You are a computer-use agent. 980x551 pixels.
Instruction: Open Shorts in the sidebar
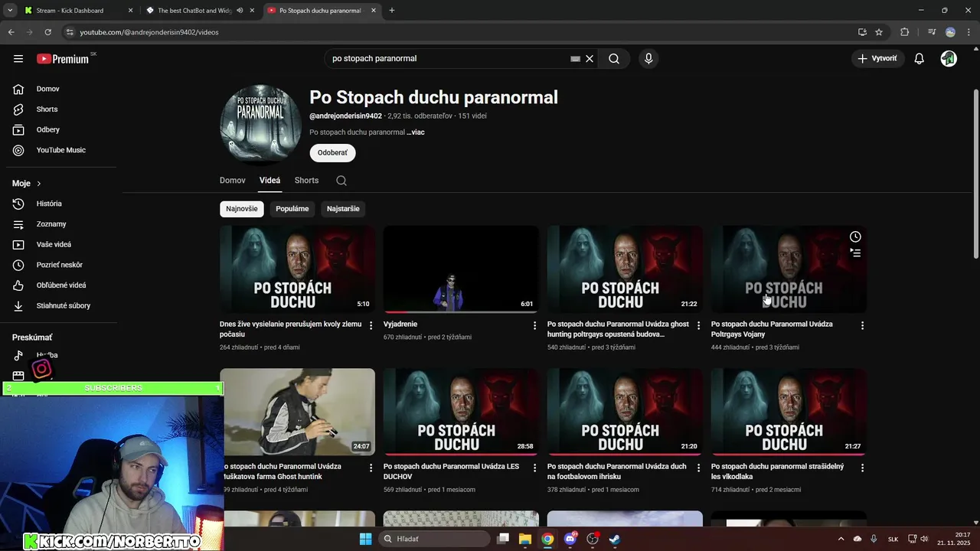[61, 109]
